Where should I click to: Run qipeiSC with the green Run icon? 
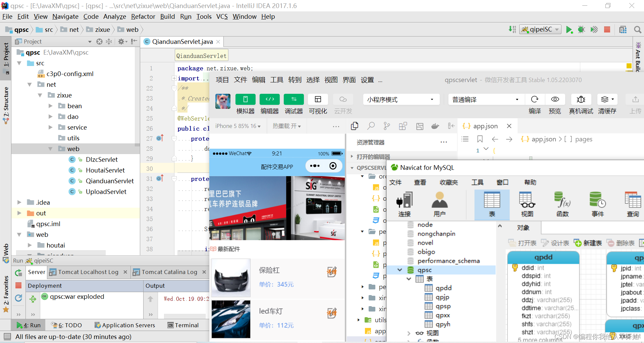[569, 30]
